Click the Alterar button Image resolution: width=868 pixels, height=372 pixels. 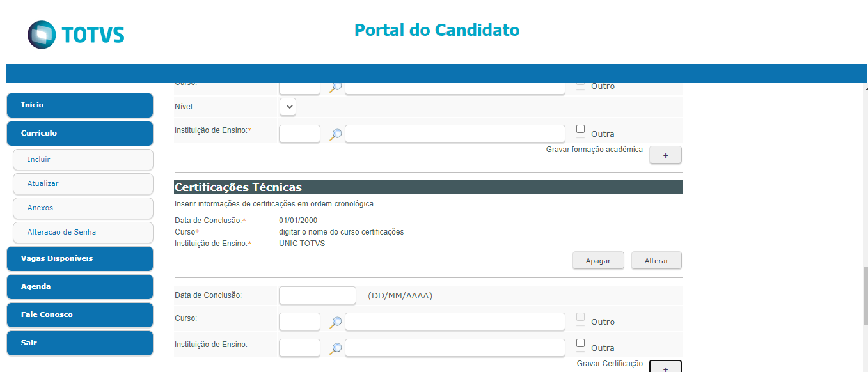(x=656, y=261)
